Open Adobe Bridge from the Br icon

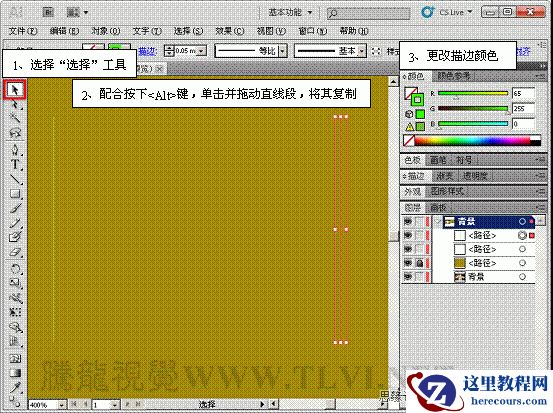pos(48,12)
